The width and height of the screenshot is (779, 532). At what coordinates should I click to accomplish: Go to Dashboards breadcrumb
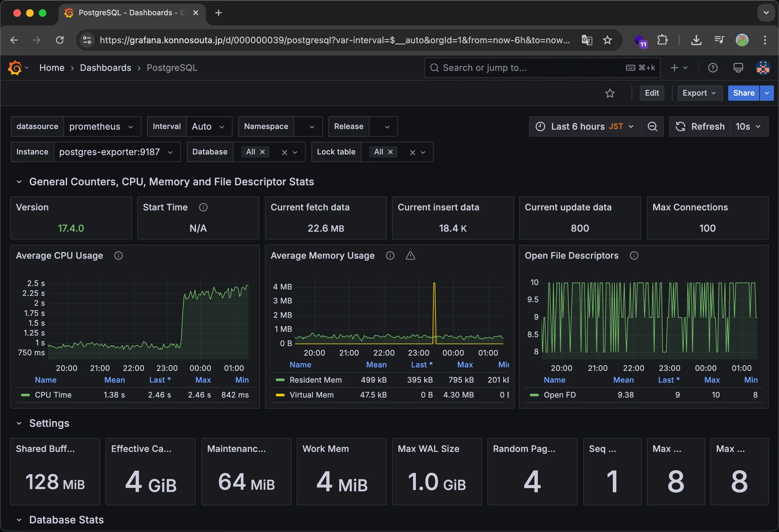(105, 68)
